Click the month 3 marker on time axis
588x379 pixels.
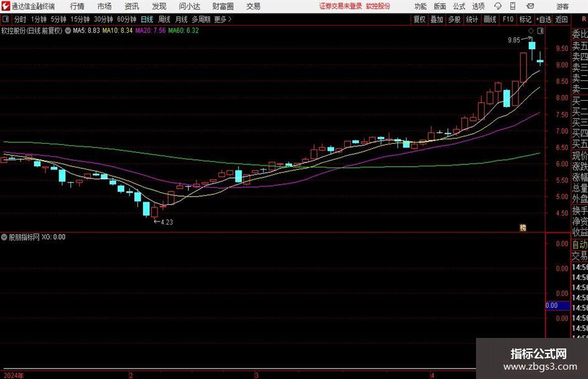tap(257, 375)
